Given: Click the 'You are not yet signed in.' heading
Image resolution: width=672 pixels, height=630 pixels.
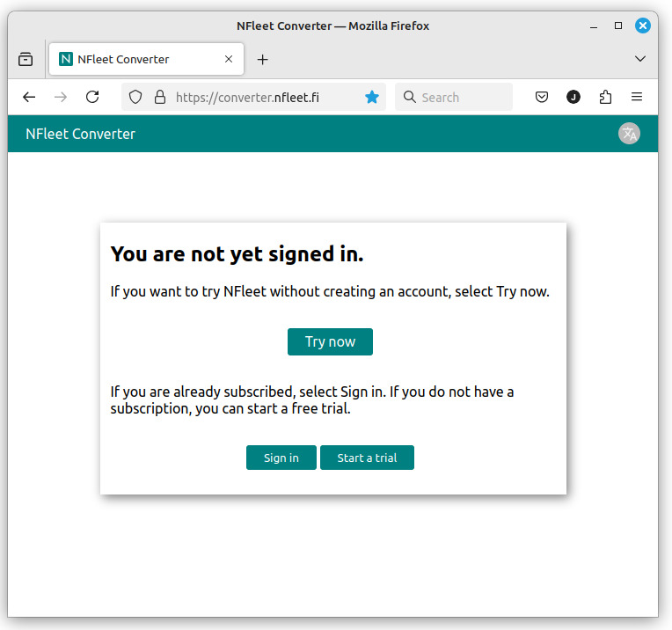Looking at the screenshot, I should (237, 254).
